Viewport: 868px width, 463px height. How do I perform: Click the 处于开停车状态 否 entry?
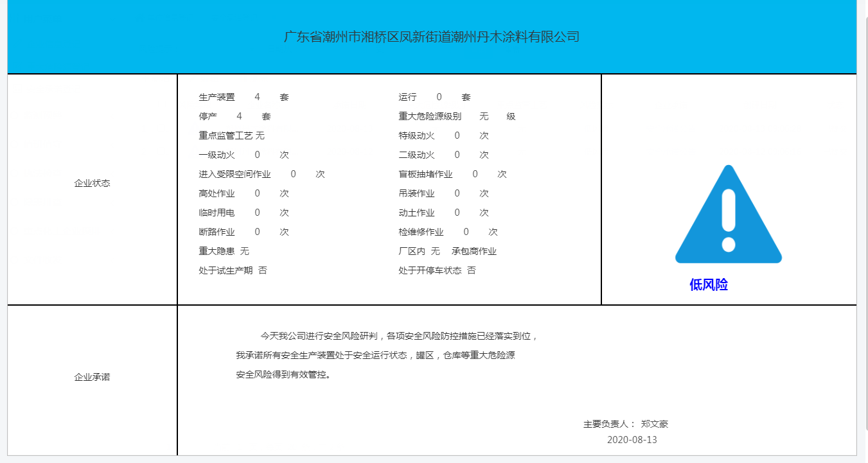437,270
